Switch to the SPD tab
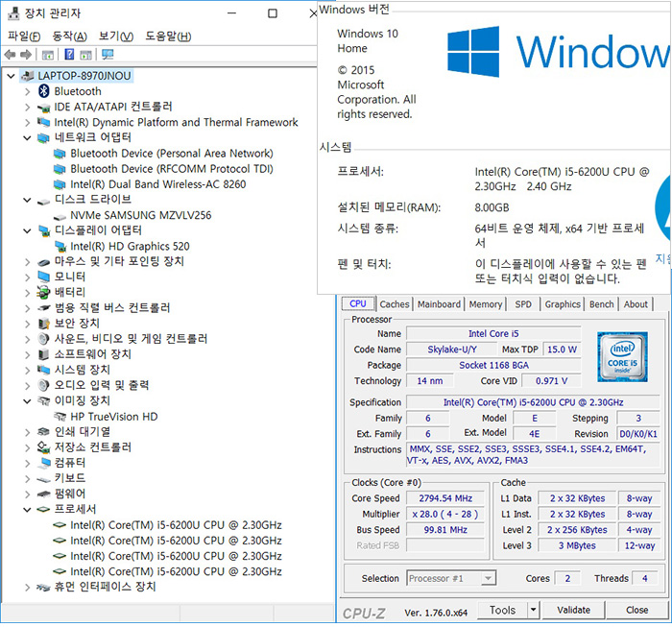The width and height of the screenshot is (672, 627). click(x=523, y=304)
